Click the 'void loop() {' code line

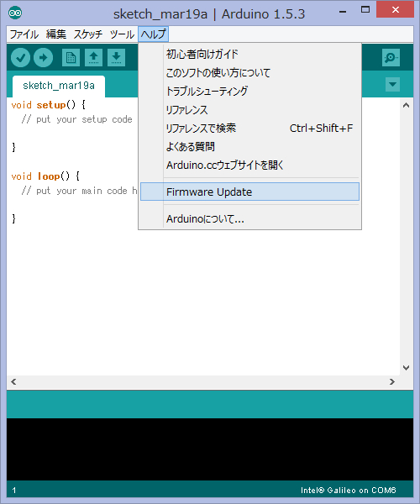coord(45,176)
